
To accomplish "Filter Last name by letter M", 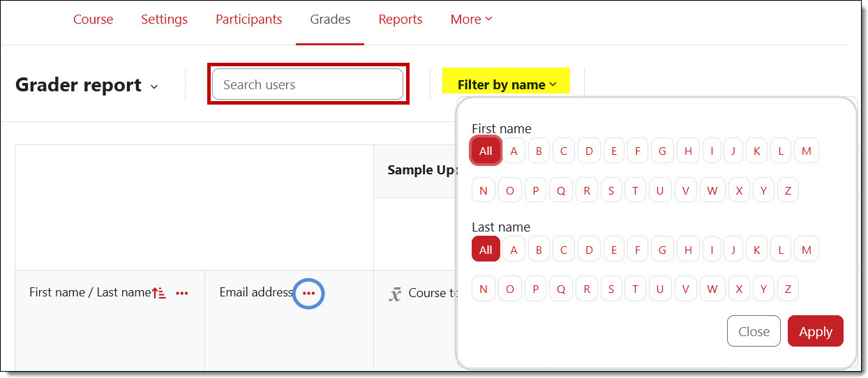I will coord(806,250).
